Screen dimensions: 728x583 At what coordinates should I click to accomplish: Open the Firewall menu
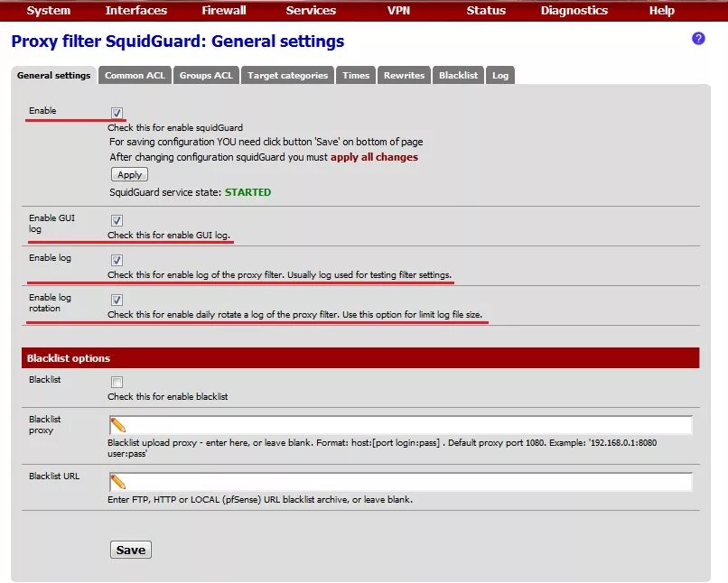(x=223, y=10)
